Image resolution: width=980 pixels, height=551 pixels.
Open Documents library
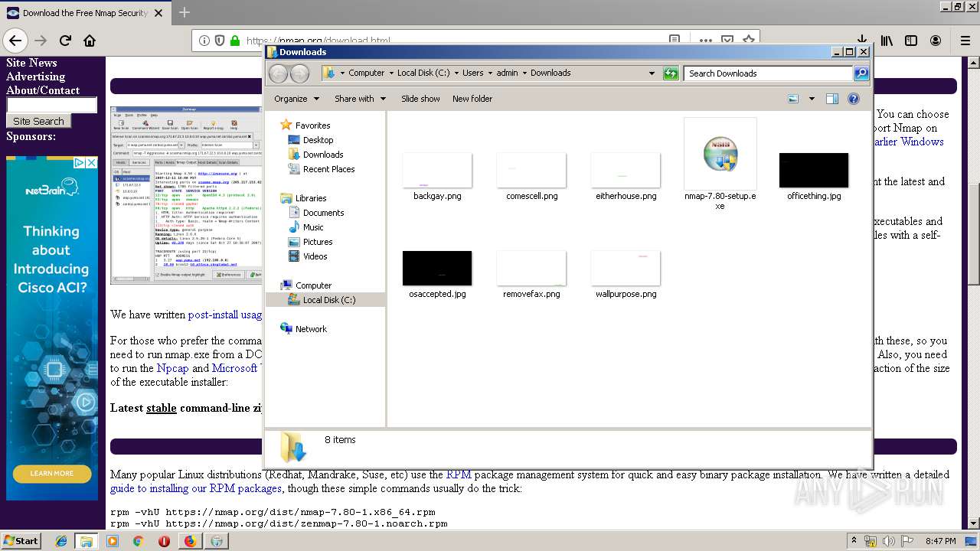coord(323,213)
